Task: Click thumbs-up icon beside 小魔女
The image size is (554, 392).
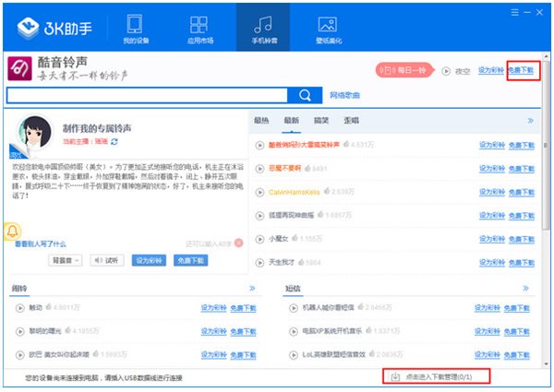Action: point(295,238)
